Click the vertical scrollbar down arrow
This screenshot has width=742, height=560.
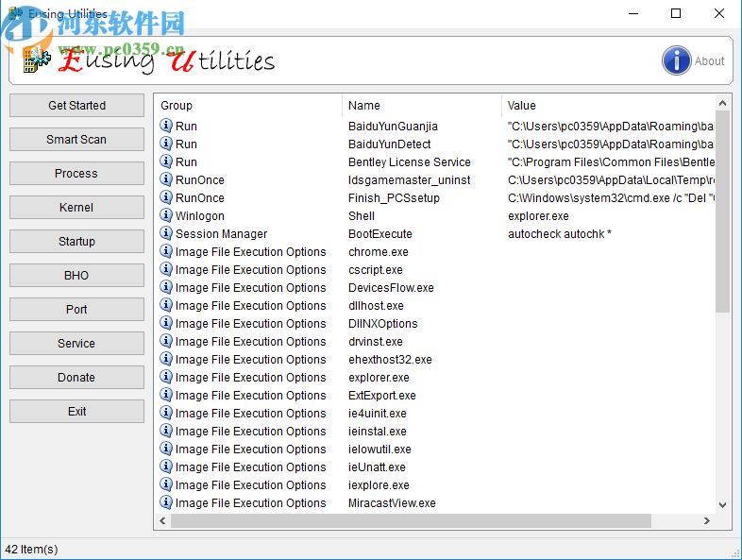[x=722, y=505]
